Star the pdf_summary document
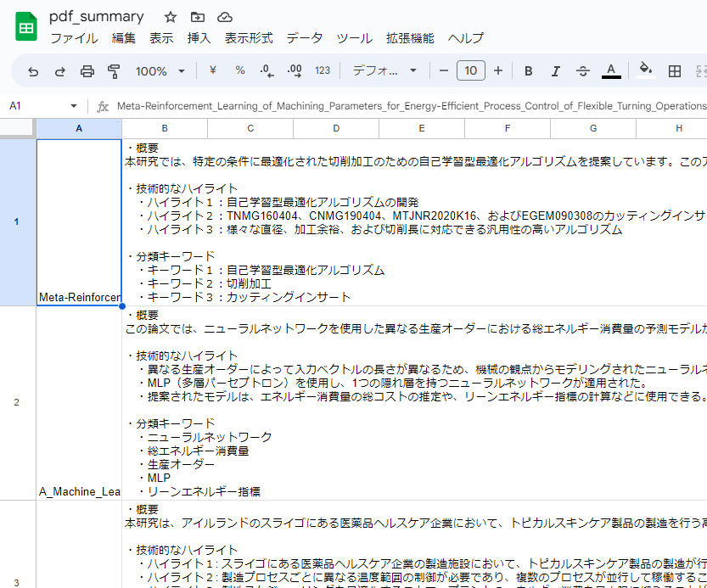 (170, 17)
